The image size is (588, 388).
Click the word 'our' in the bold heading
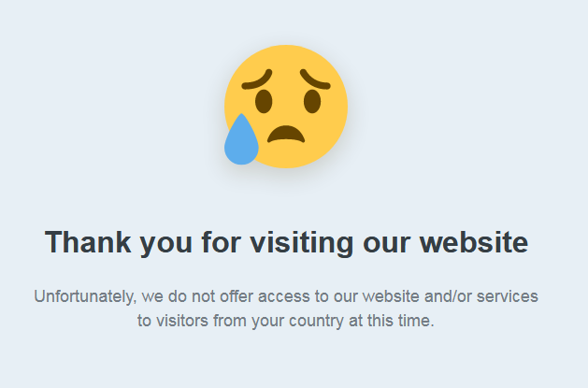click(x=386, y=243)
